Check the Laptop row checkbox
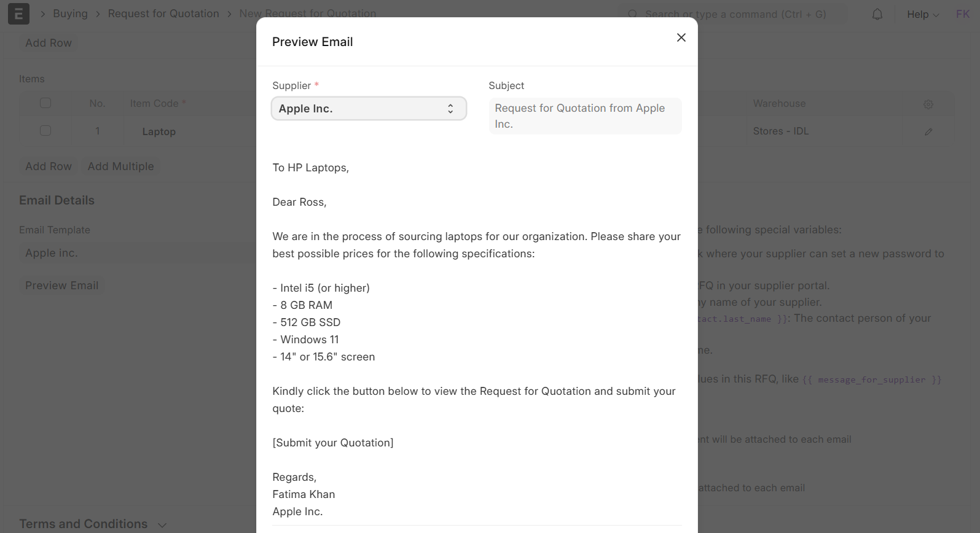Screen dimensions: 980x533 (45, 131)
